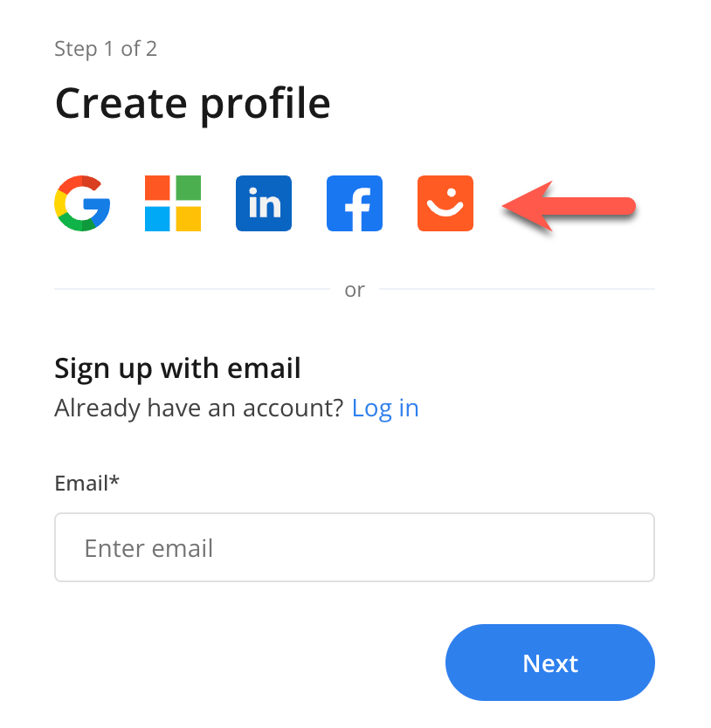The height and width of the screenshot is (728, 711).
Task: Click the green square of the Microsoft logo
Action: click(x=188, y=189)
